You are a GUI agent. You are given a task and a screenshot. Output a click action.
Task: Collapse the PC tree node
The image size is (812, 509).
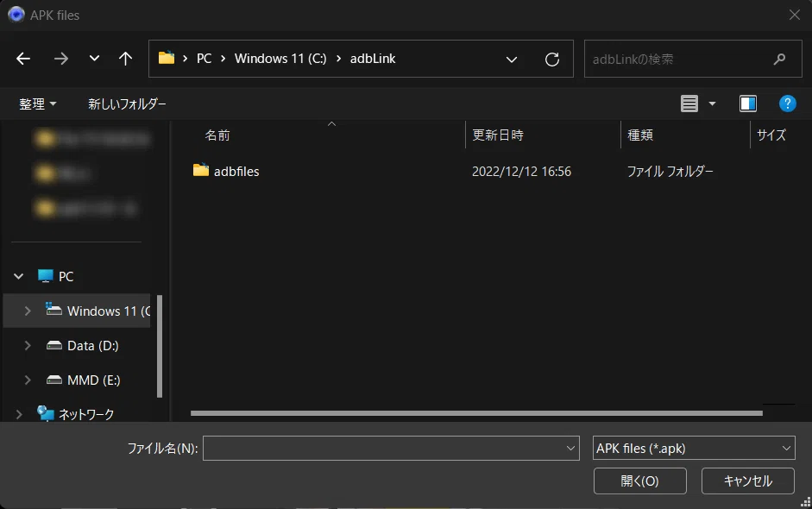pyautogui.click(x=19, y=277)
